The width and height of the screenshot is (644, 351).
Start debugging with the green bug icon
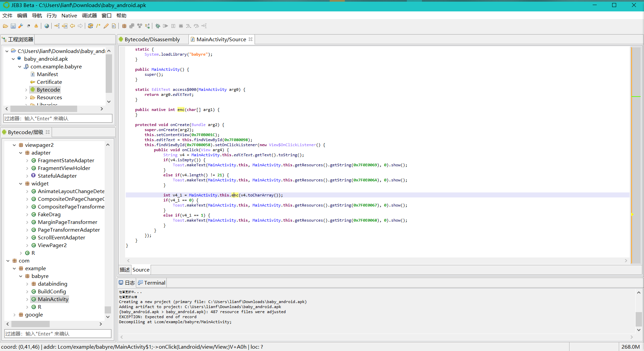coord(158,26)
